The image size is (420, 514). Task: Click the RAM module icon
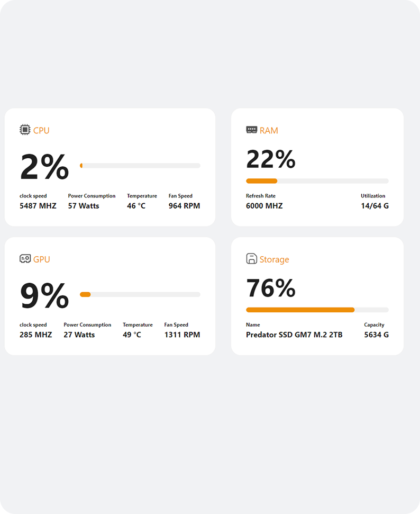(x=252, y=130)
